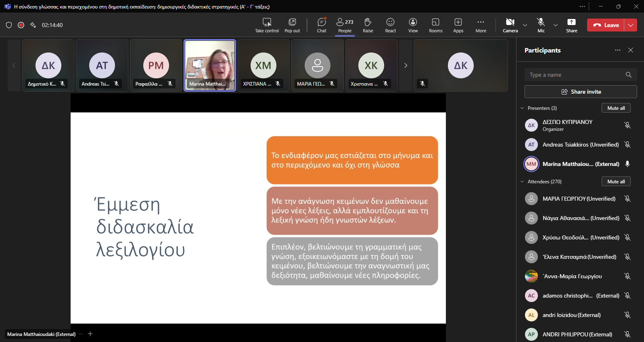
Task: Open the Chat panel
Action: [322, 25]
